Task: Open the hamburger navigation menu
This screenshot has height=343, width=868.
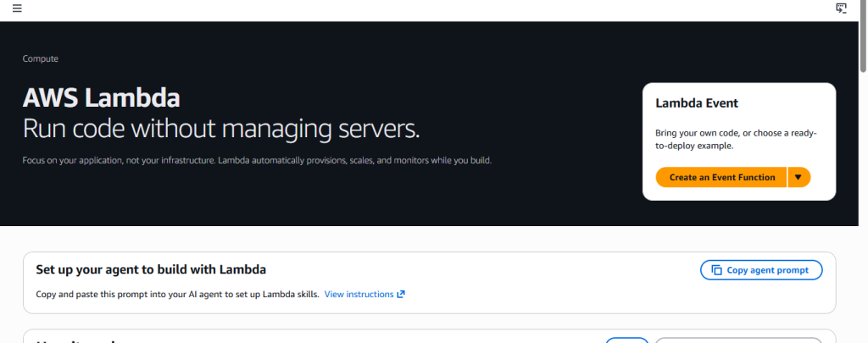Action: pyautogui.click(x=17, y=8)
